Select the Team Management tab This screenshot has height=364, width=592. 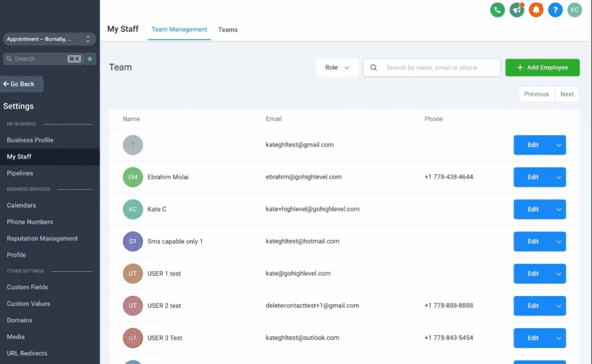coord(179,29)
